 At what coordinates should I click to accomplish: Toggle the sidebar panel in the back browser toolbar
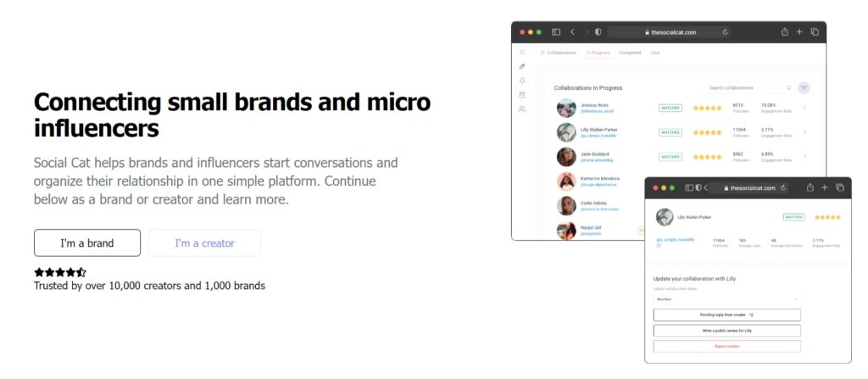pos(556,32)
